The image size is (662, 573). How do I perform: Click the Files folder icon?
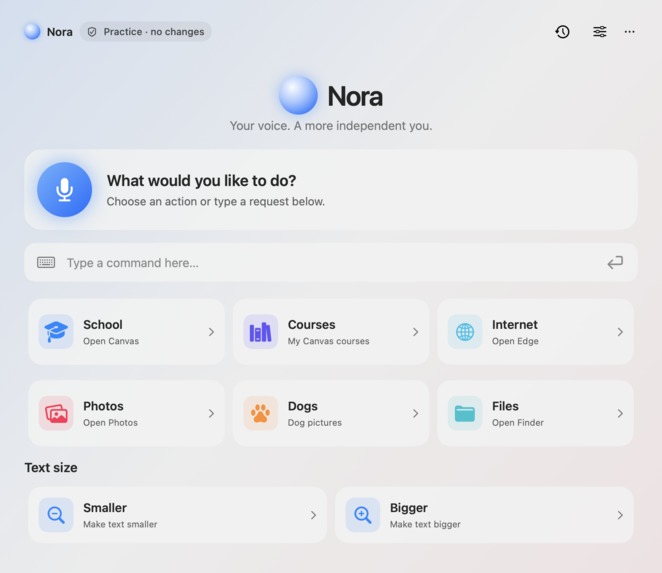point(465,413)
